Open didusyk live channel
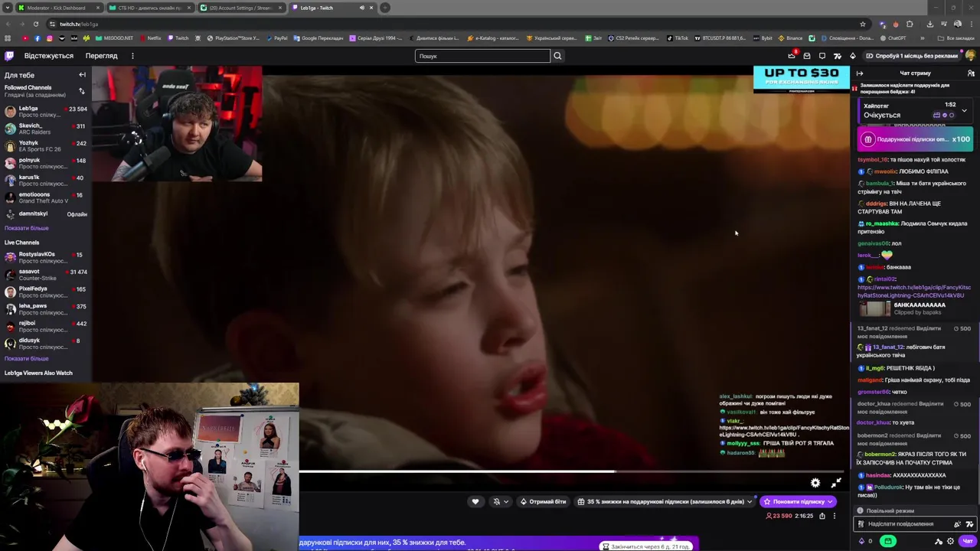 coord(45,344)
